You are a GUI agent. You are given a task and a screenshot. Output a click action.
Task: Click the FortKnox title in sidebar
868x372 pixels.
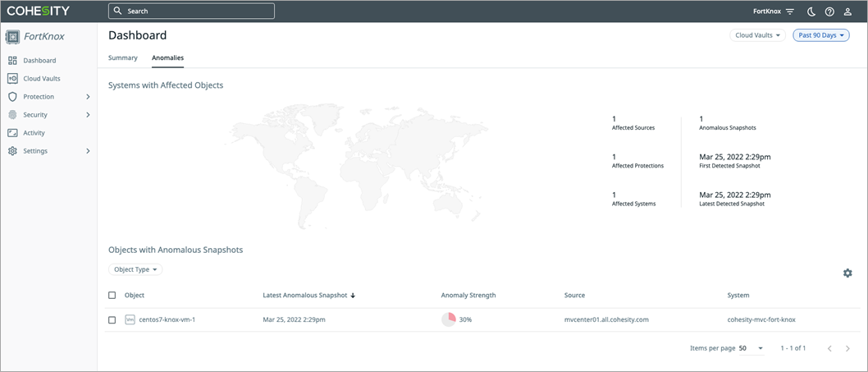tap(44, 37)
